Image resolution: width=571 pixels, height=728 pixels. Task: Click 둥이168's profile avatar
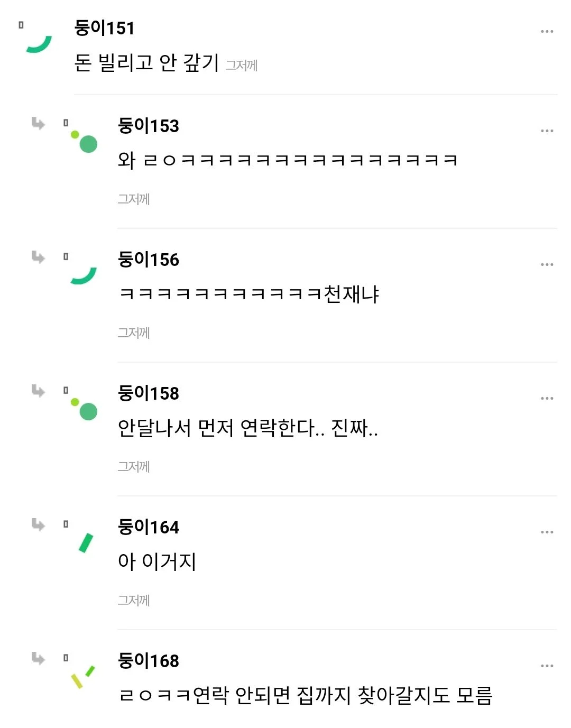[83, 677]
